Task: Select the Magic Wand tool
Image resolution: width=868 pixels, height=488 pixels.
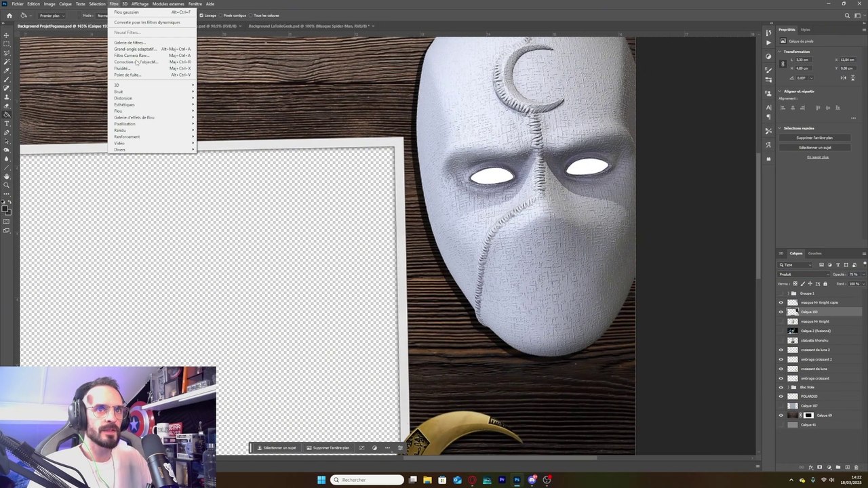Action: coord(6,62)
